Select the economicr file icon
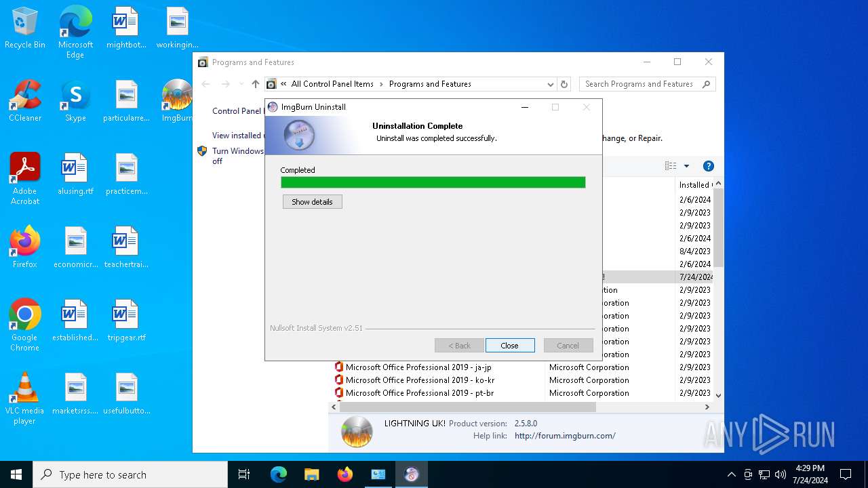Screen dimensions: 868x488 (75, 248)
